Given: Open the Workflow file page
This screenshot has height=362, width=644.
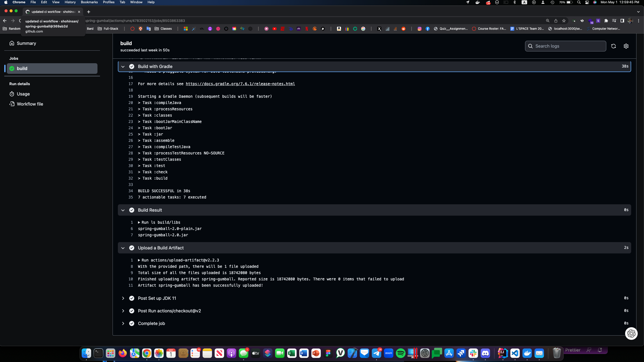Looking at the screenshot, I should pos(30,104).
